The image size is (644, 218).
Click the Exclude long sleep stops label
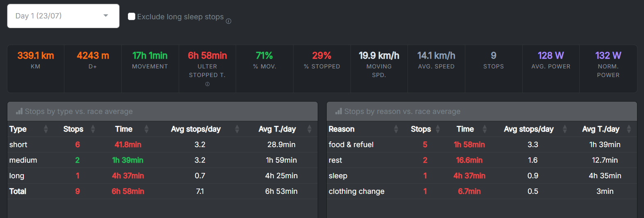click(x=180, y=17)
